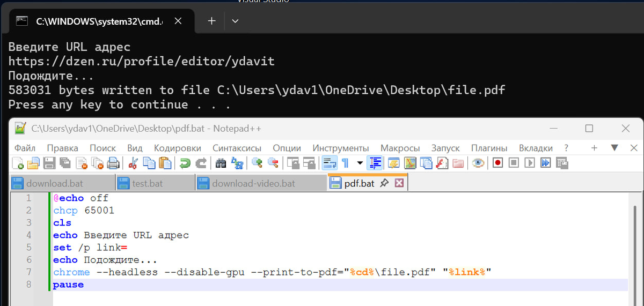
Task: Click line 7 chrome command text
Action: click(273, 272)
